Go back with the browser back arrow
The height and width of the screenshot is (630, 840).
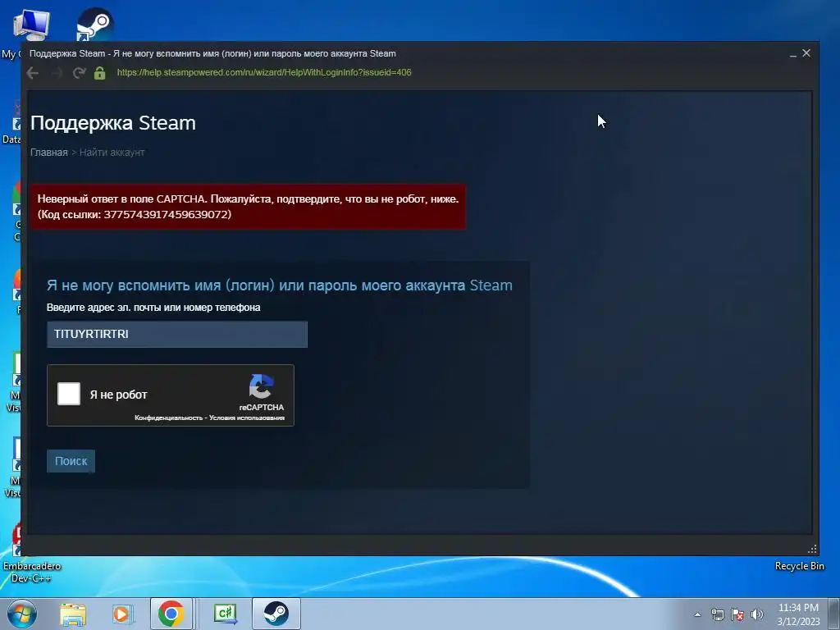(x=33, y=73)
